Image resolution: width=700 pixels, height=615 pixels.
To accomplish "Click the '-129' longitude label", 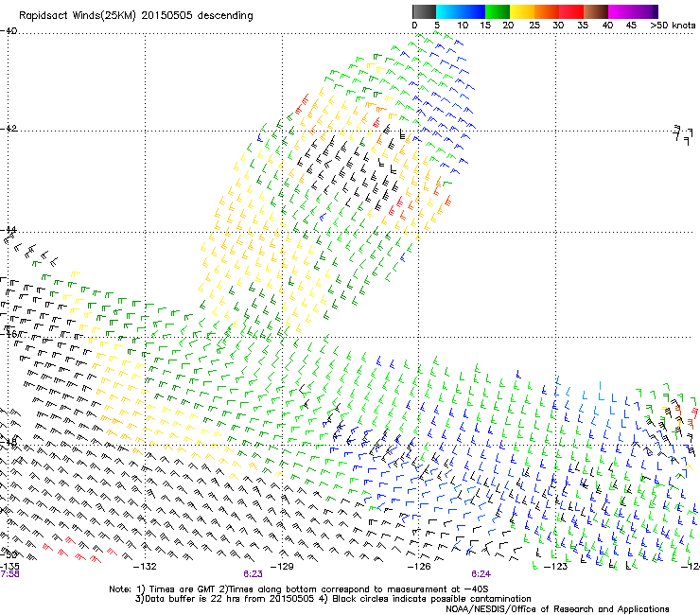I will tap(282, 567).
